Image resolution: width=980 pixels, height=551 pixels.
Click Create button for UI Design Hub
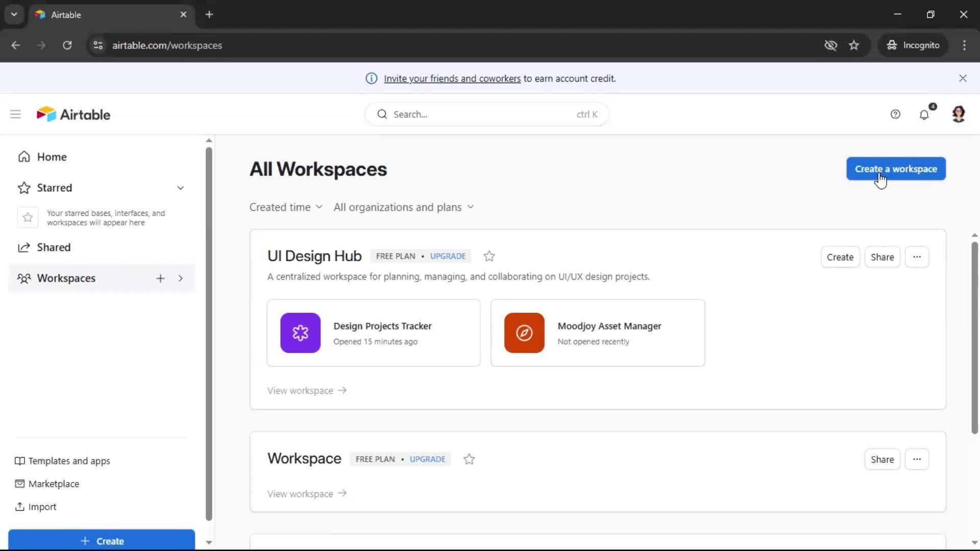840,257
